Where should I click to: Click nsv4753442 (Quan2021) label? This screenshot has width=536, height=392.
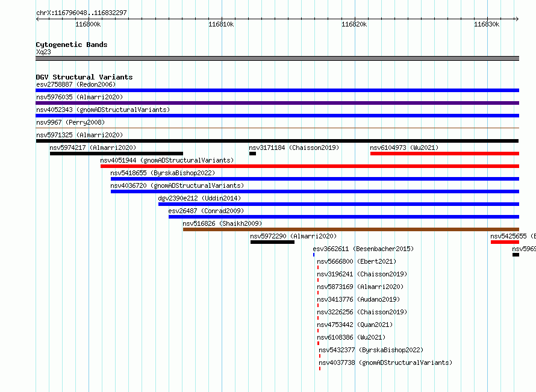(355, 325)
